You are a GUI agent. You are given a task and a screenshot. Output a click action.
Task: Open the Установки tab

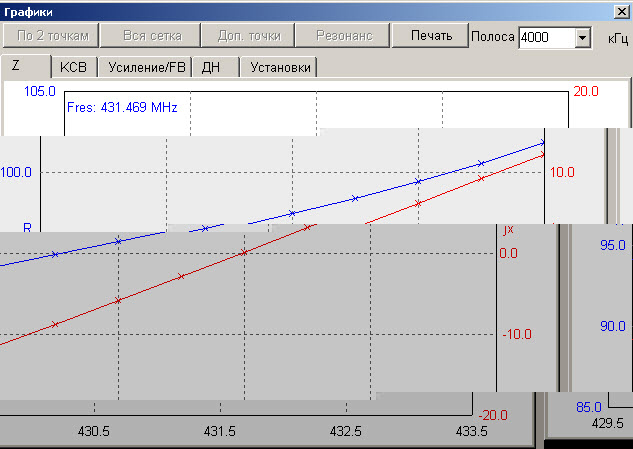[281, 68]
